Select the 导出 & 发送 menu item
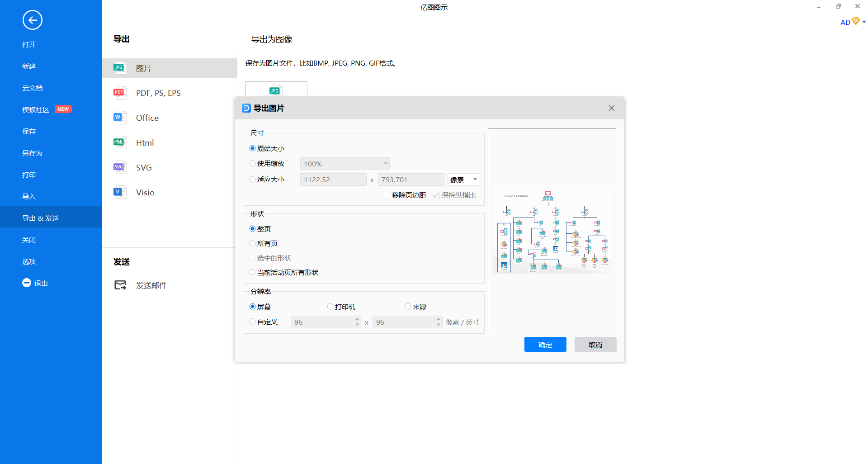Image resolution: width=868 pixels, height=464 pixels. [51, 217]
